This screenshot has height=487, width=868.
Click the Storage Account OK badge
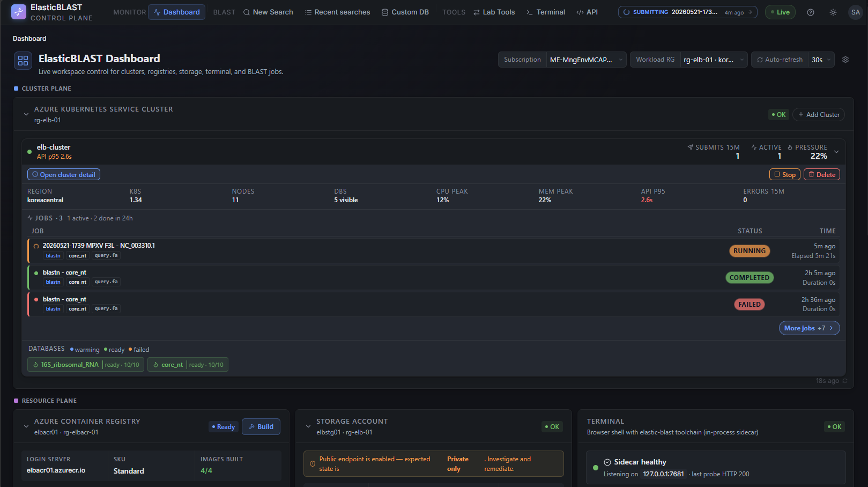(x=552, y=427)
